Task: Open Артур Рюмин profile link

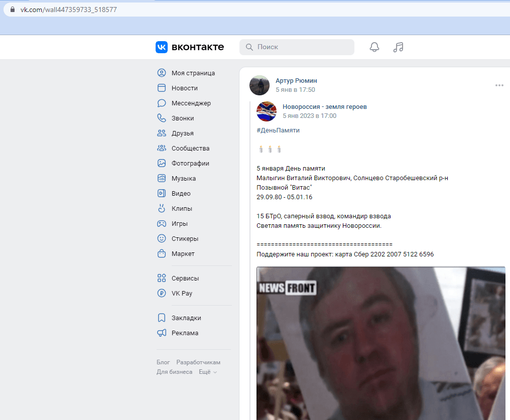Action: tap(296, 81)
